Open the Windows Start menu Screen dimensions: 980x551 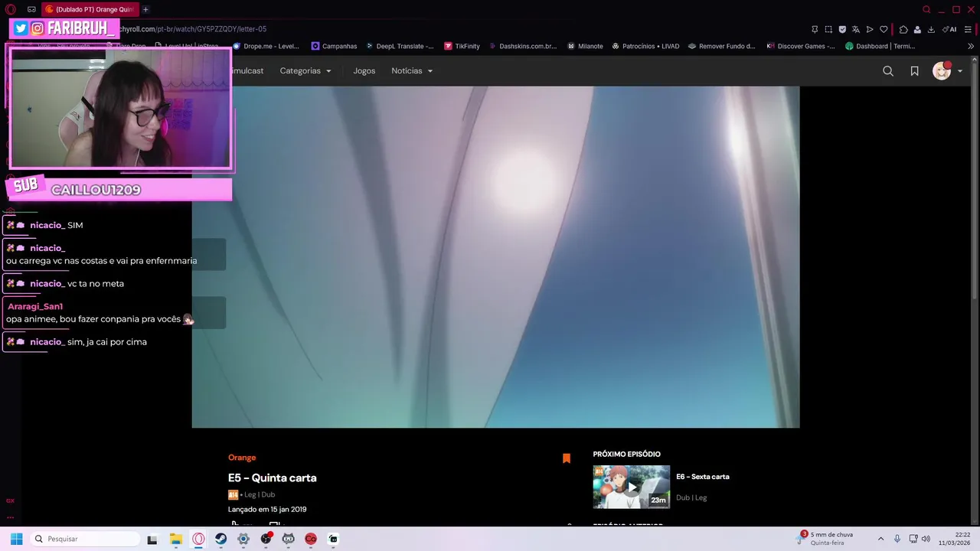[x=16, y=539]
